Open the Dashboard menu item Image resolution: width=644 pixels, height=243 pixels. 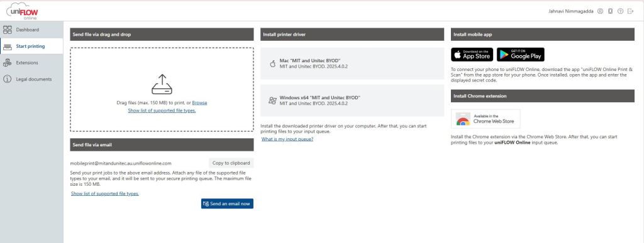point(31,30)
